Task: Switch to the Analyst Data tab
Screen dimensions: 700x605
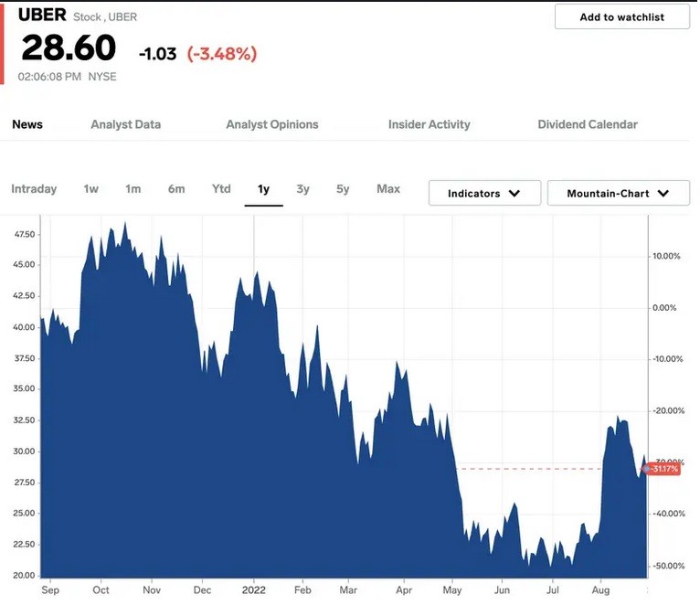Action: [125, 124]
